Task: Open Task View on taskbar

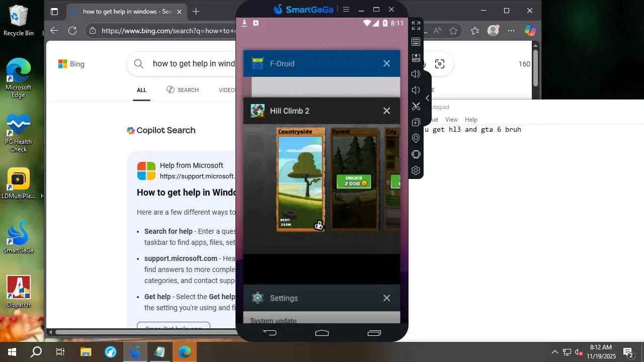Action: click(60, 352)
